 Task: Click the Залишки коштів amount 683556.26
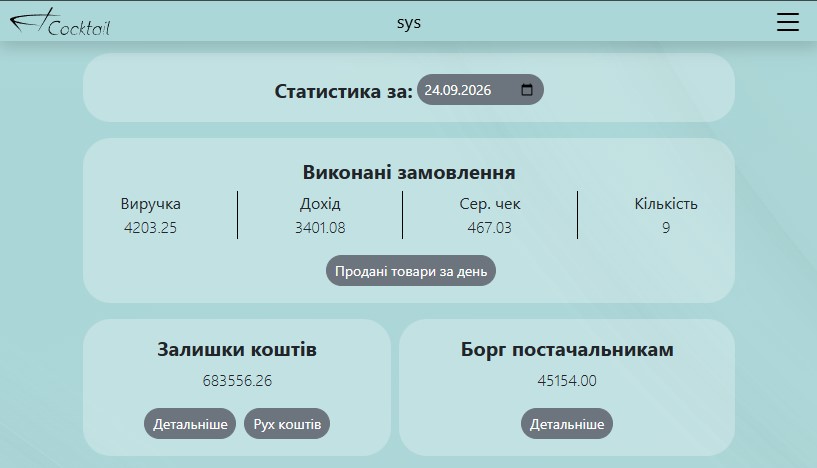237,380
